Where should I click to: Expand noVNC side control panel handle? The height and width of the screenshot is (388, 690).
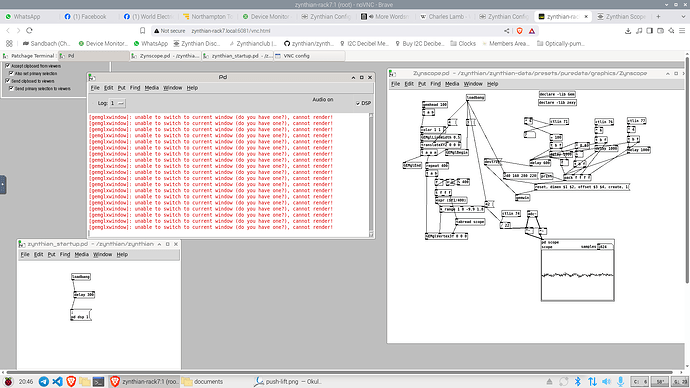pyautogui.click(x=3, y=185)
